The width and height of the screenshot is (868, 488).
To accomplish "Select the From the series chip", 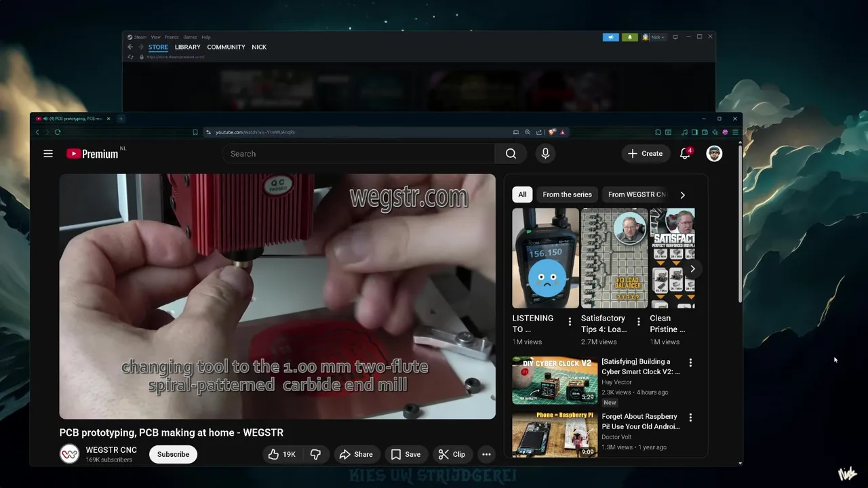I will [567, 195].
